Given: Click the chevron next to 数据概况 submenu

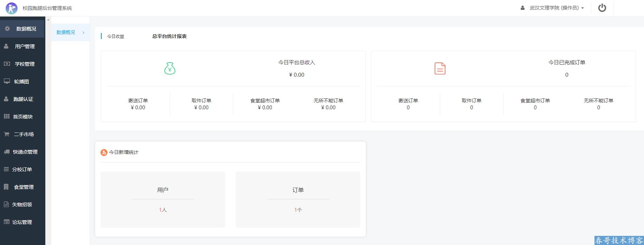Looking at the screenshot, I should click(84, 32).
